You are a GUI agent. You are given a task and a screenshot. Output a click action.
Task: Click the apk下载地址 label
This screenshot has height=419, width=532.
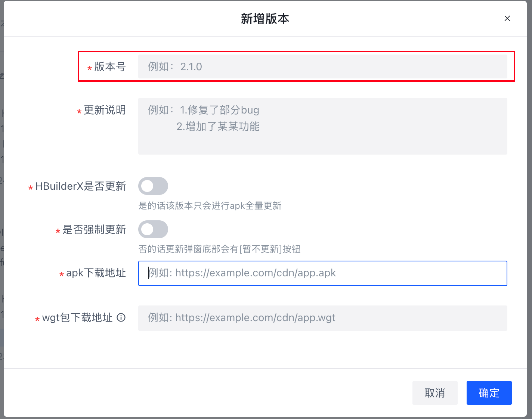tap(96, 273)
